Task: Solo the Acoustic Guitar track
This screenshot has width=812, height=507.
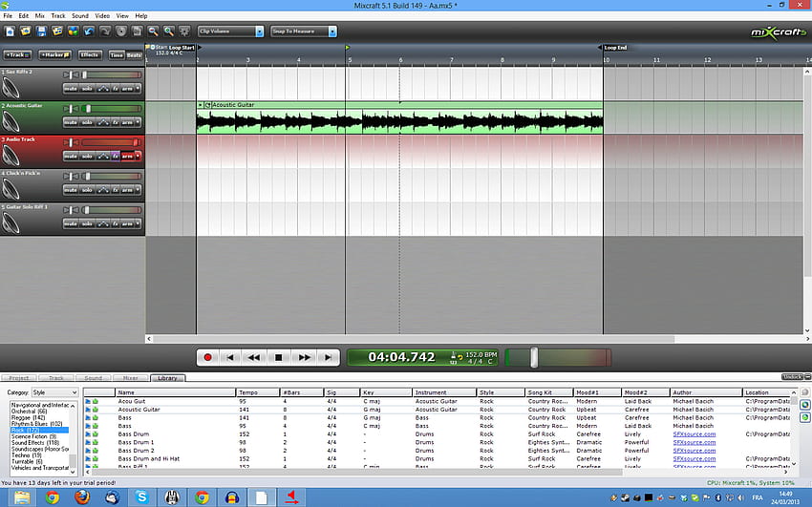Action: (87, 122)
